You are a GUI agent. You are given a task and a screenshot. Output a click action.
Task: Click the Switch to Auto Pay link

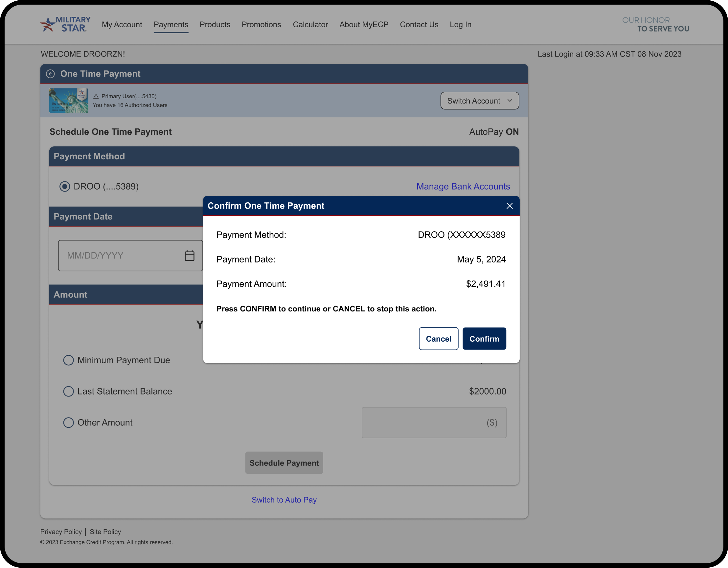point(284,500)
